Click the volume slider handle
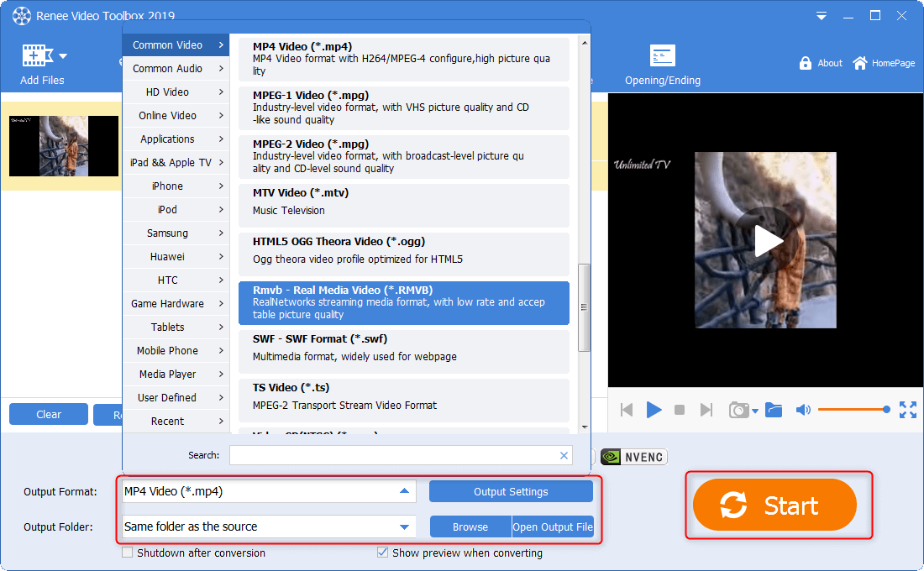The image size is (924, 571). [x=886, y=410]
